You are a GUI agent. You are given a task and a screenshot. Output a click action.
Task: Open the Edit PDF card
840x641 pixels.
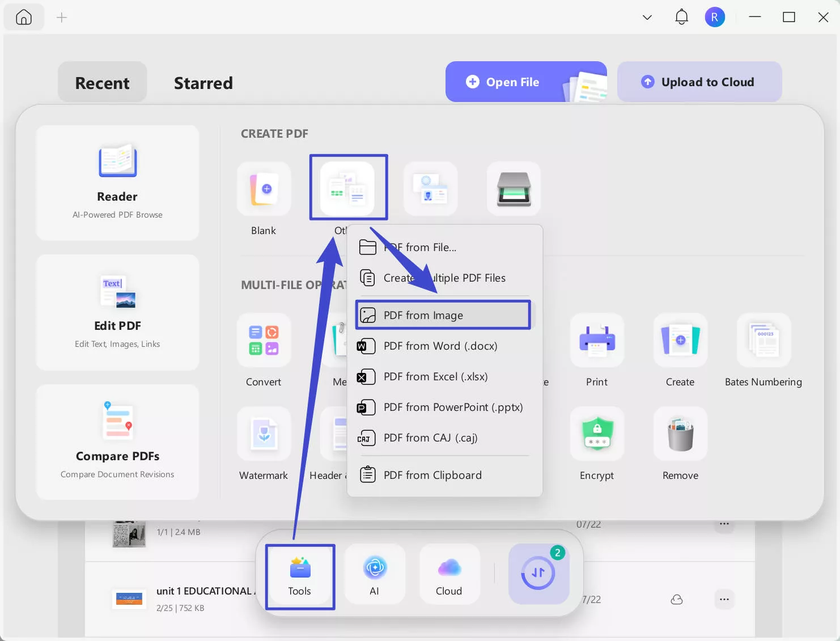[117, 312]
